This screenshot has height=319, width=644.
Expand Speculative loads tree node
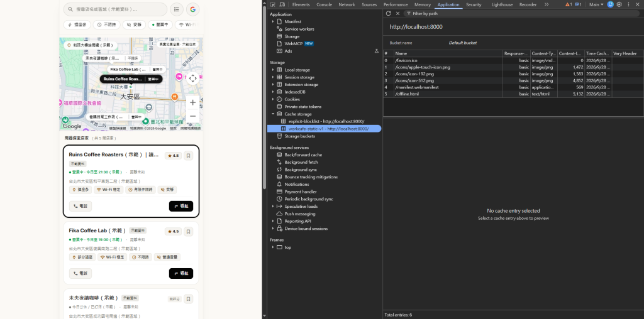[x=273, y=207]
